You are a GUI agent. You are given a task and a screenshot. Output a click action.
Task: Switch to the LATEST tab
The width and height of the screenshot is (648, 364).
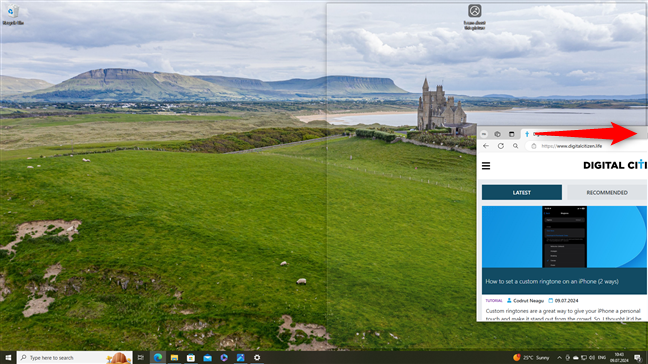522,193
